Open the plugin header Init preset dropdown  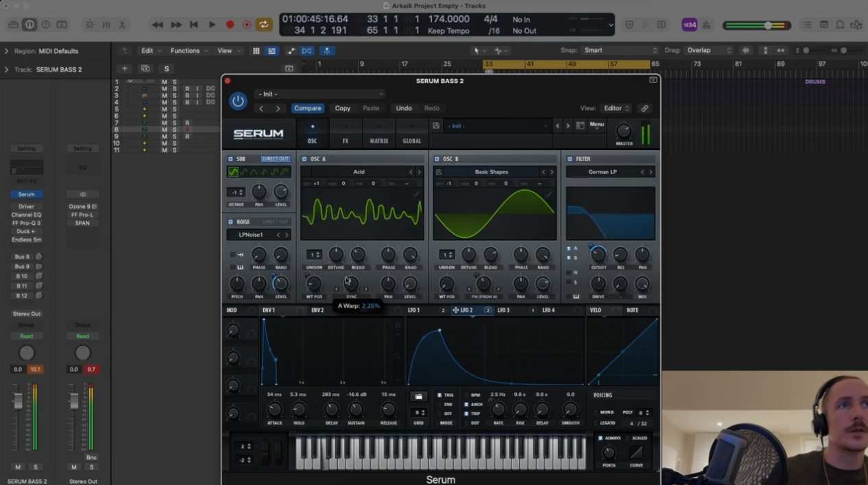[320, 94]
